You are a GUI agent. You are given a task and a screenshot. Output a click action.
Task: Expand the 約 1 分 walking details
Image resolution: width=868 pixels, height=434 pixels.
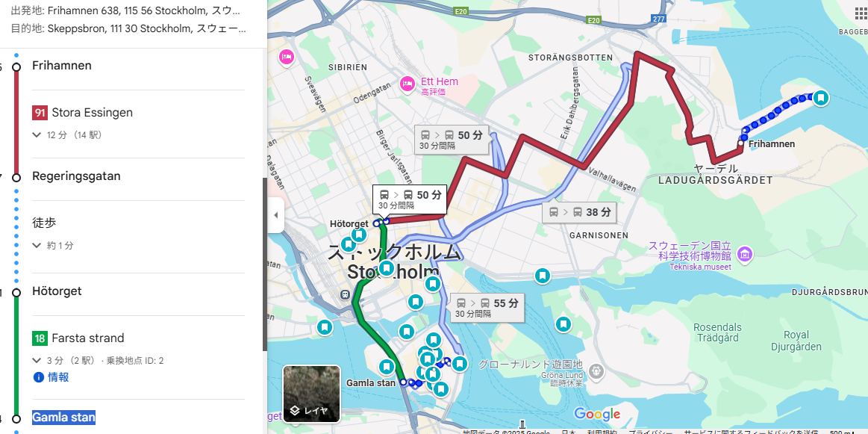pyautogui.click(x=53, y=246)
